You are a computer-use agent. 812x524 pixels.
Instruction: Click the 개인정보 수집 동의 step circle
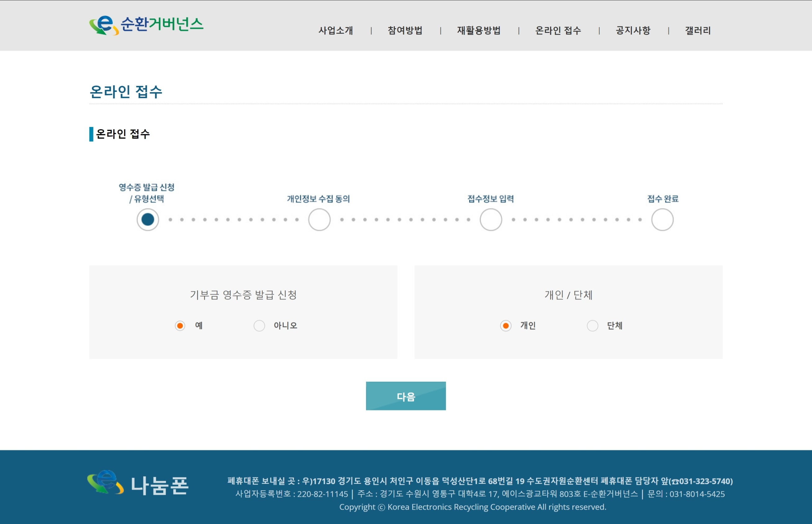tap(319, 219)
